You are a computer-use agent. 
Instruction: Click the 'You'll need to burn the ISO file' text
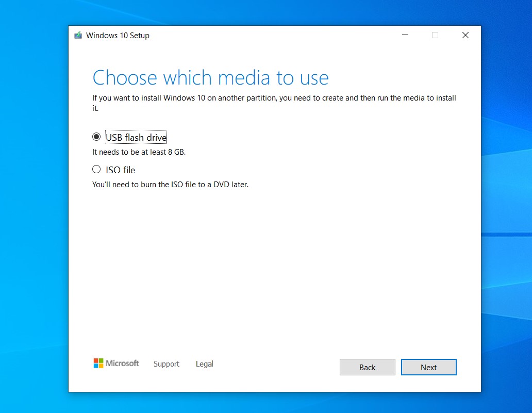(x=170, y=185)
